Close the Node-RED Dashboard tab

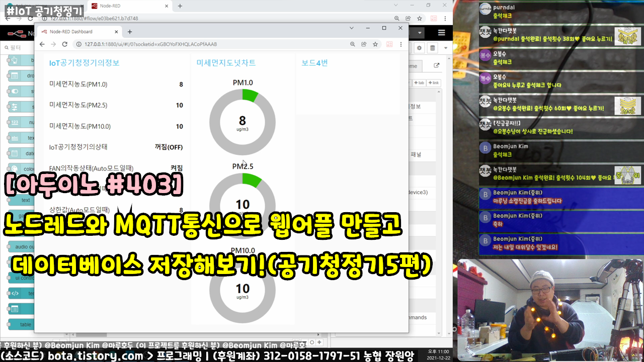(x=116, y=31)
